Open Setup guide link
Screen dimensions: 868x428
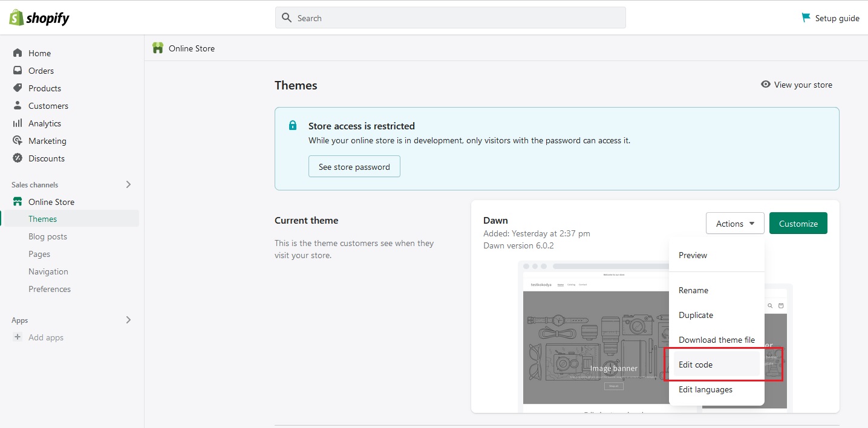tap(830, 18)
